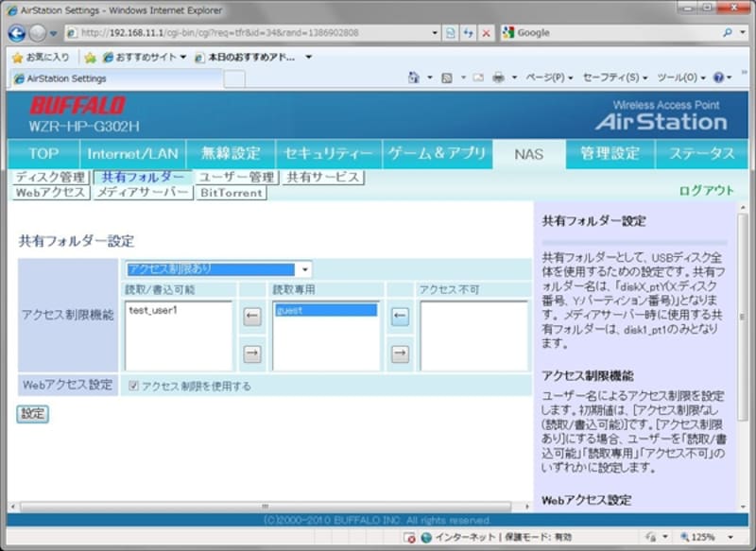
Task: Open Favorites via the お気に入り star icon
Action: coord(17,57)
